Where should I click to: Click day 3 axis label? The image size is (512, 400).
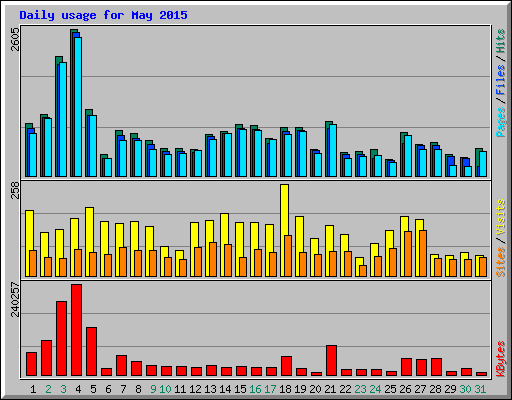(x=63, y=389)
